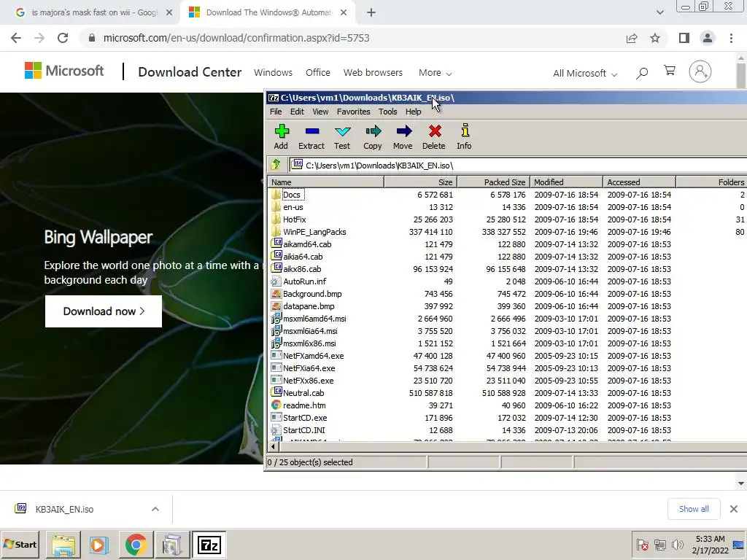The height and width of the screenshot is (560, 747).
Task: Click the Microsoft account sign-in icon
Action: point(700,72)
